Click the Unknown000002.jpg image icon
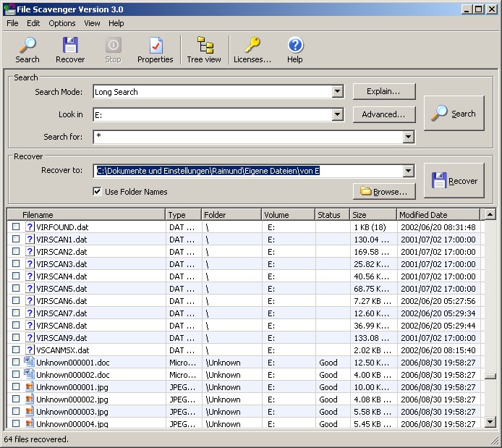Image resolution: width=502 pixels, height=448 pixels. (30, 399)
